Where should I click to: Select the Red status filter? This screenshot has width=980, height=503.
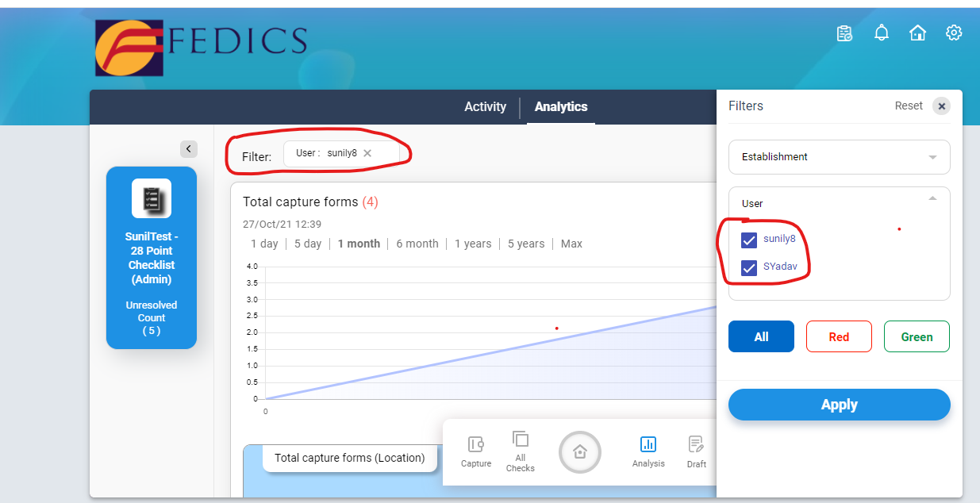click(x=839, y=336)
